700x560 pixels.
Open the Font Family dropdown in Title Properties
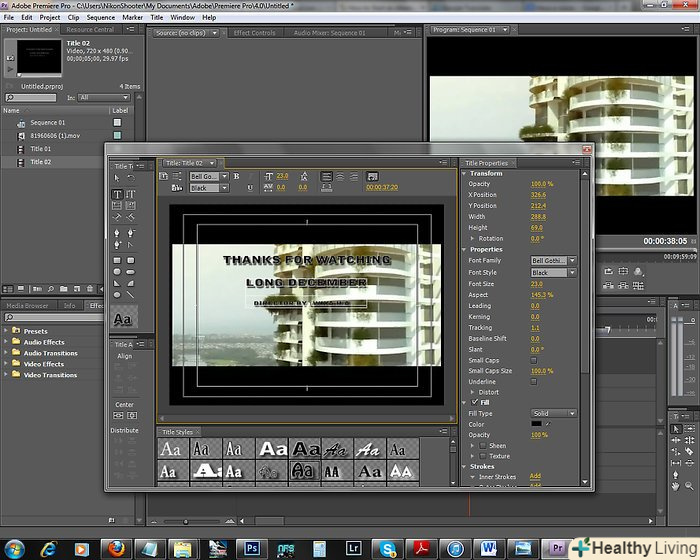(x=553, y=261)
